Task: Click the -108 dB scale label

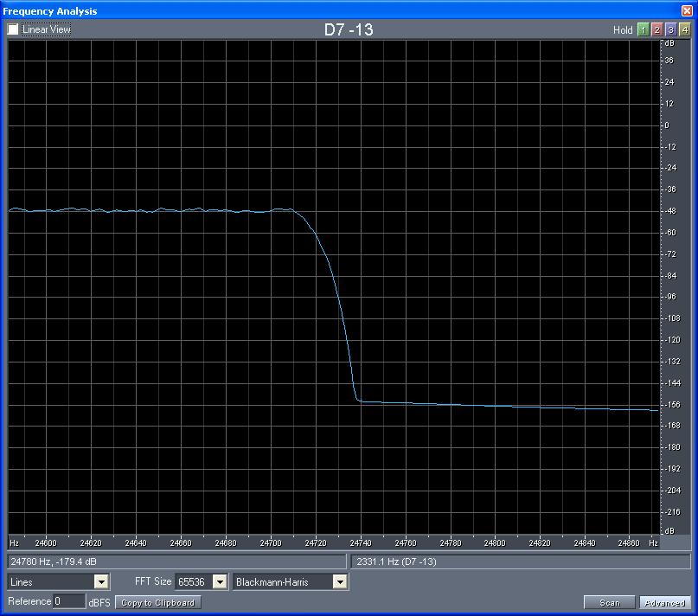Action: pyautogui.click(x=671, y=318)
